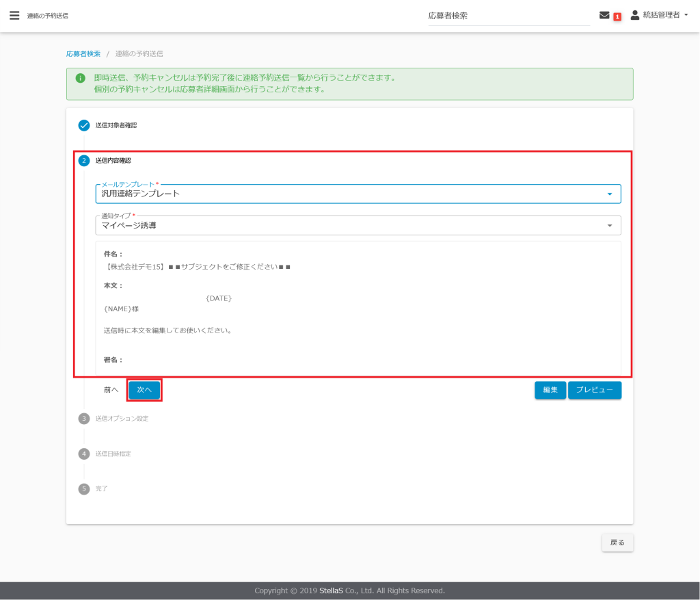Click the 戻る button
This screenshot has height=600, width=700.
[617, 543]
